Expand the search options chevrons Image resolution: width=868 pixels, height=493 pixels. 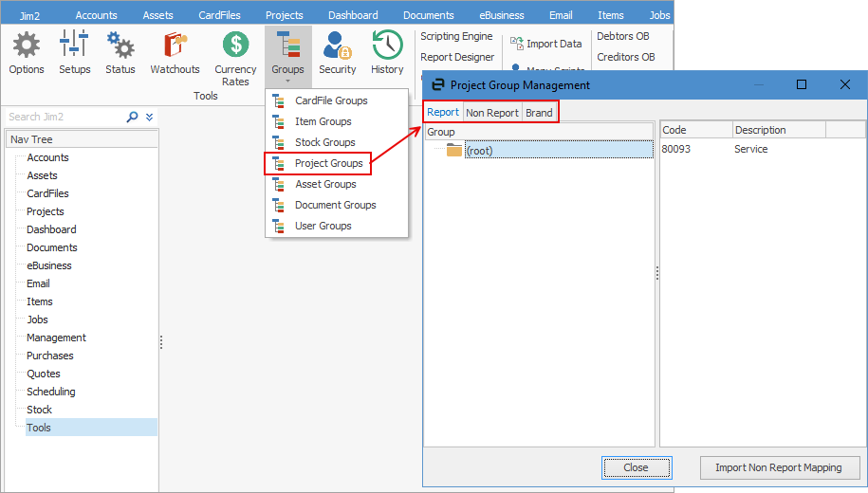150,117
